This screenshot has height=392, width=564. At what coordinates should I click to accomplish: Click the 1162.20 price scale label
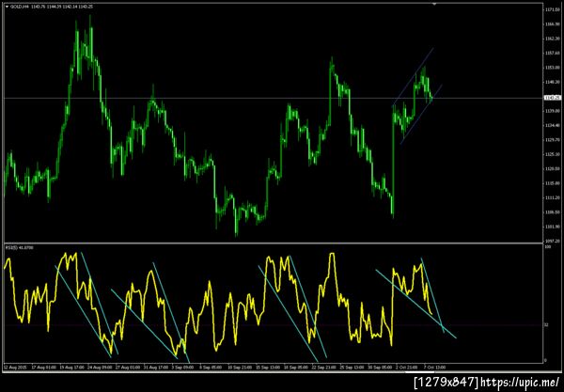click(x=554, y=39)
